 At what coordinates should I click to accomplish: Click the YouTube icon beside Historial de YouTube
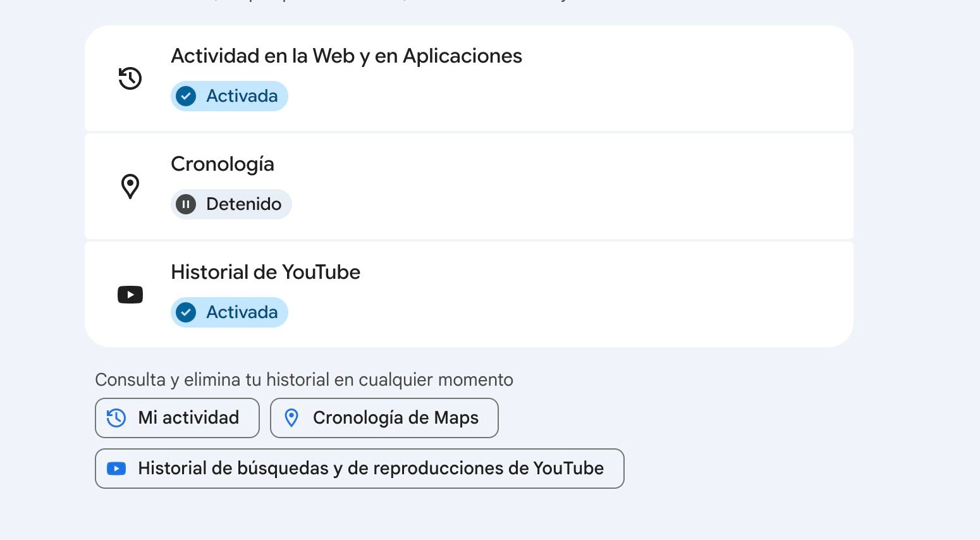(130, 295)
